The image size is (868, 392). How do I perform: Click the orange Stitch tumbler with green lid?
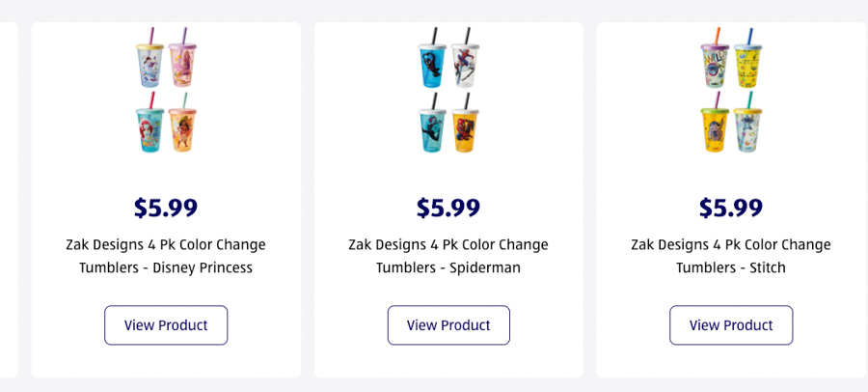tap(713, 128)
